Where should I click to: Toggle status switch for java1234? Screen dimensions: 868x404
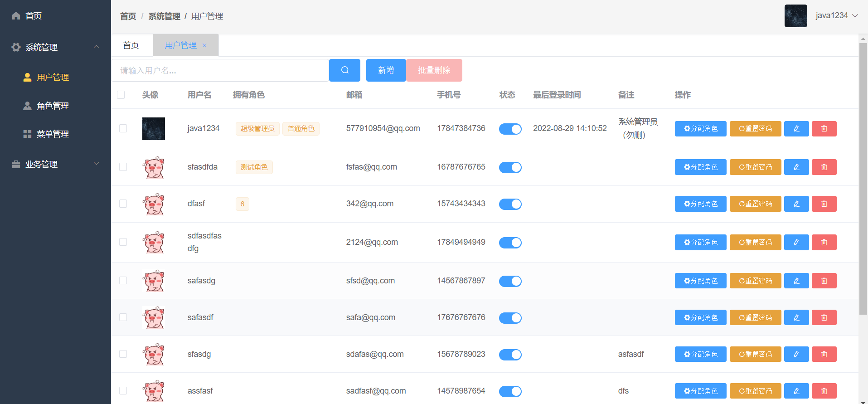(510, 129)
